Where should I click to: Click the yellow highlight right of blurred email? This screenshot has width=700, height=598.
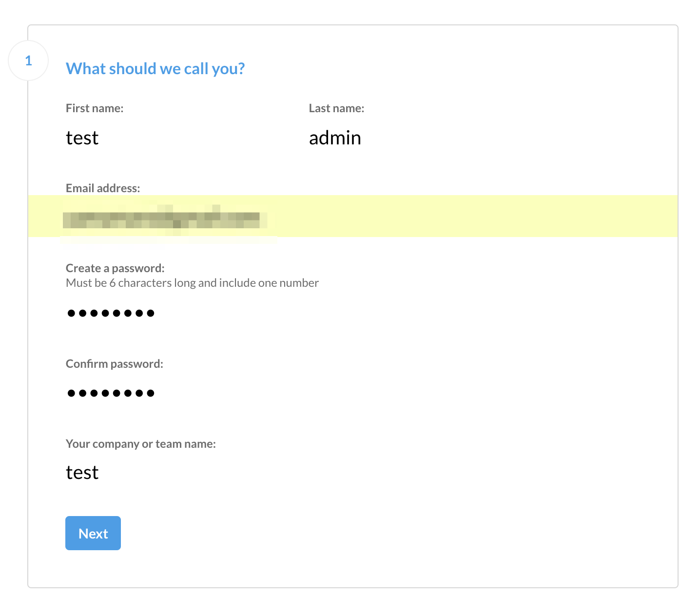coord(473,216)
